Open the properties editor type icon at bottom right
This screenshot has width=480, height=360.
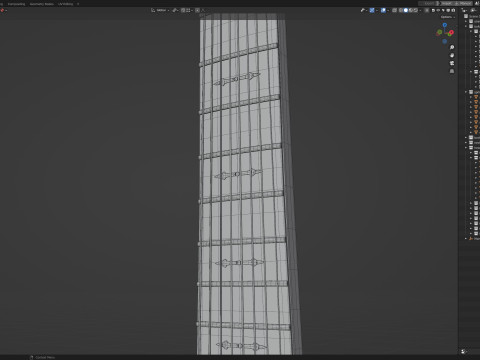click(x=464, y=351)
